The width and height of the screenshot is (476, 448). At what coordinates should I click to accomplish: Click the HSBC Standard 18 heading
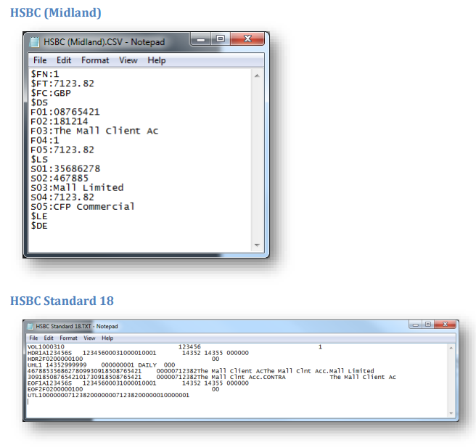(x=62, y=301)
